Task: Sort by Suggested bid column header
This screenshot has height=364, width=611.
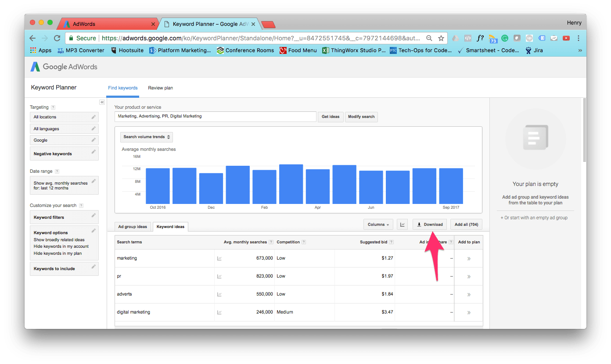Action: (x=374, y=242)
